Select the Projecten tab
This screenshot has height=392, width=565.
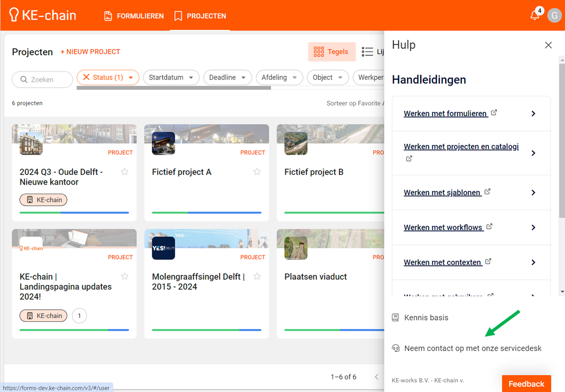tap(200, 16)
